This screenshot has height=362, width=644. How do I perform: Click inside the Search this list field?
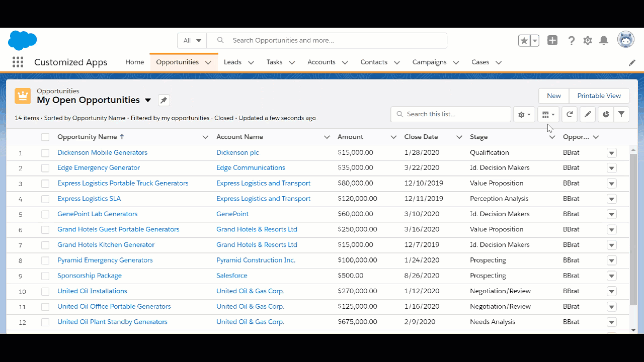coord(450,114)
